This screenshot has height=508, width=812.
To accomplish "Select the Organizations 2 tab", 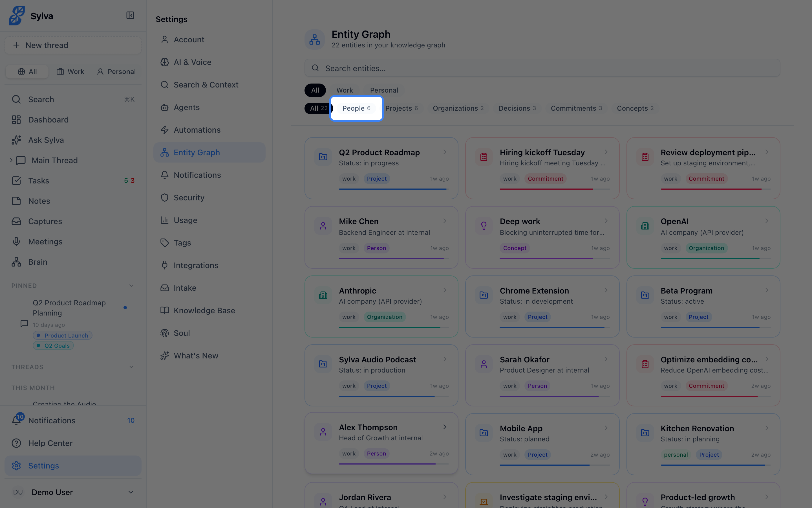I will tap(458, 108).
